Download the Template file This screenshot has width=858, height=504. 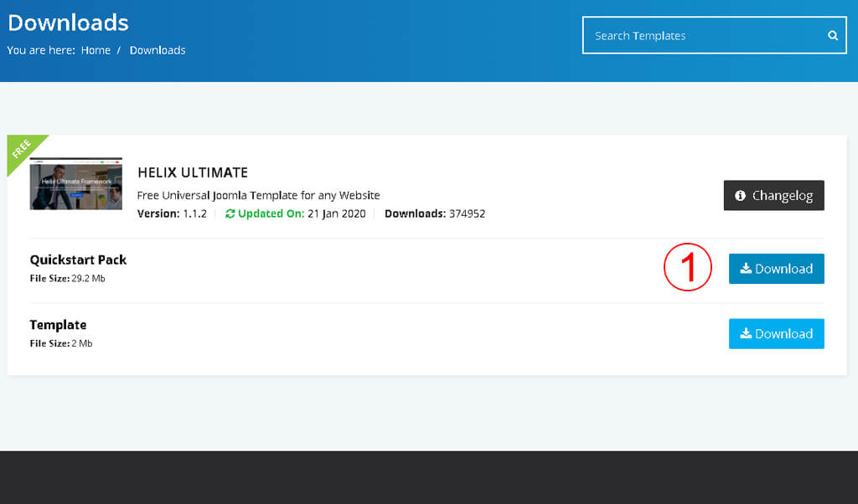(x=776, y=333)
